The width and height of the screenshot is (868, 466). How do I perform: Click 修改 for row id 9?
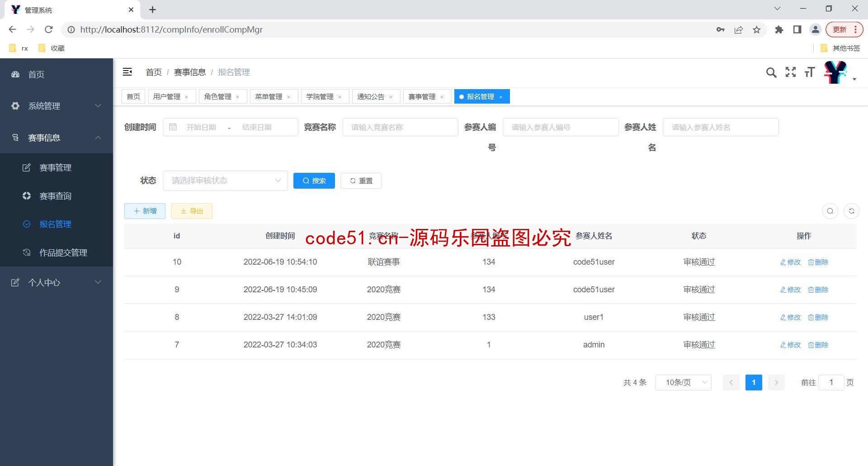[x=790, y=290]
